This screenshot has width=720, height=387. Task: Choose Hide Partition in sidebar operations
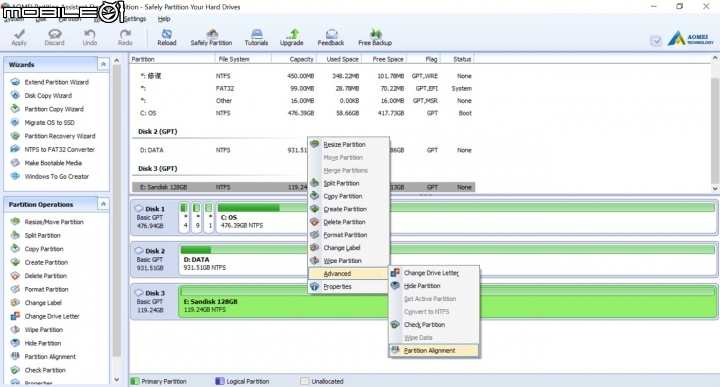36,343
